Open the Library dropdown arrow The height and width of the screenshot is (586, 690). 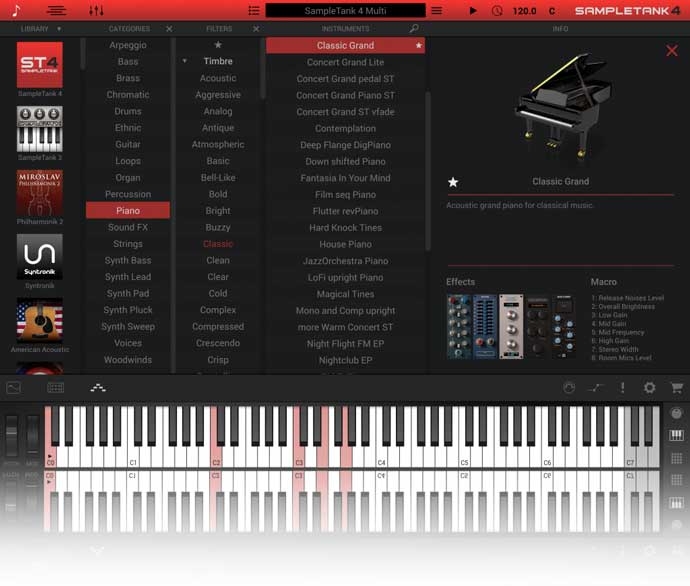coord(58,29)
